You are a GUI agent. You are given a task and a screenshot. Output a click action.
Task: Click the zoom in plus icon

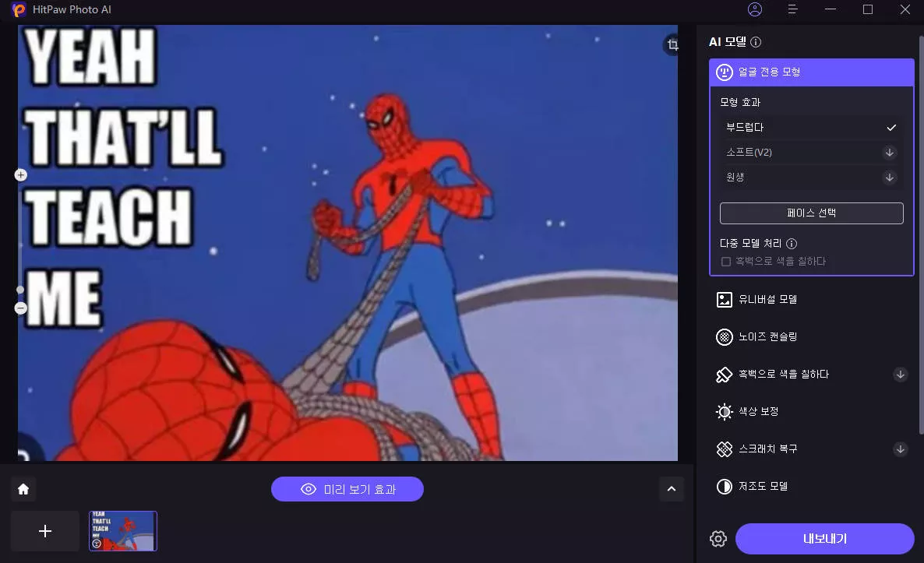[x=21, y=175]
